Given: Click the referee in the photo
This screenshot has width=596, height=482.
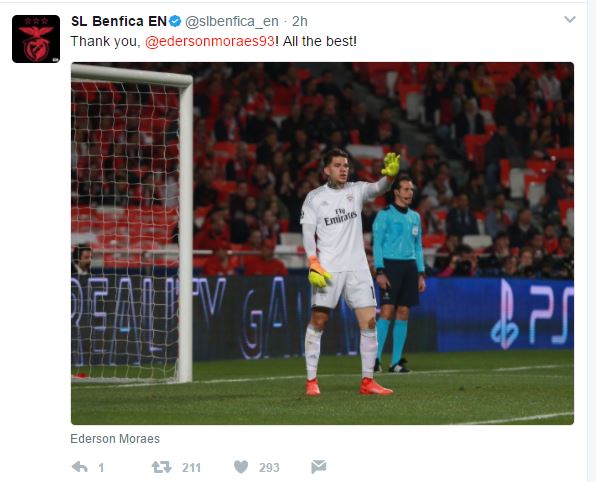Looking at the screenshot, I should point(398,274).
